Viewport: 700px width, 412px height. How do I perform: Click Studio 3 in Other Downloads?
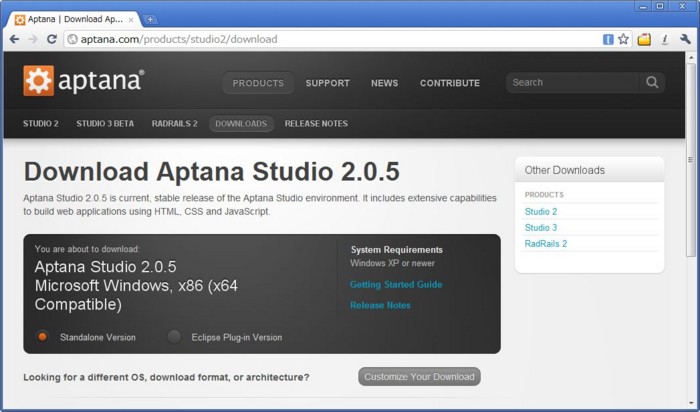click(541, 228)
